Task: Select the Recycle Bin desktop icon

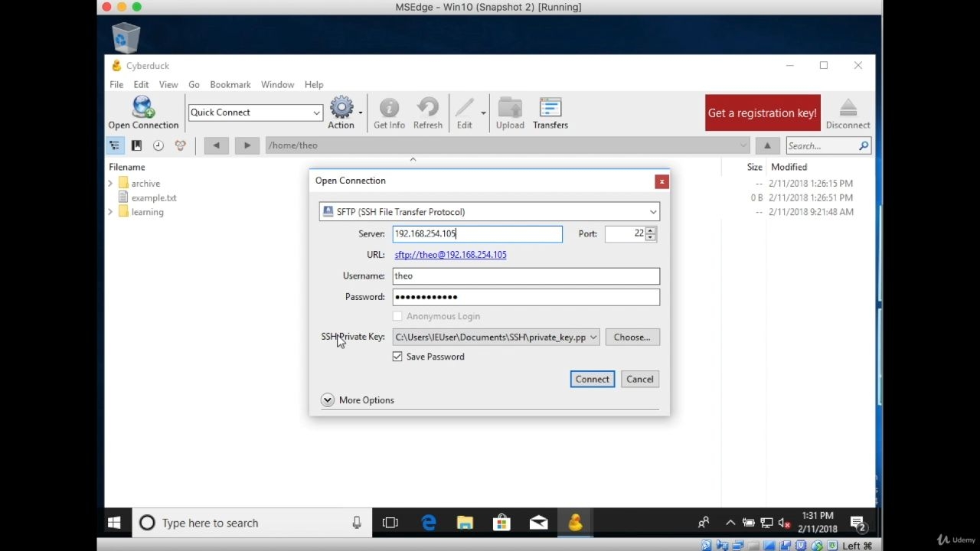Action: pos(126,37)
